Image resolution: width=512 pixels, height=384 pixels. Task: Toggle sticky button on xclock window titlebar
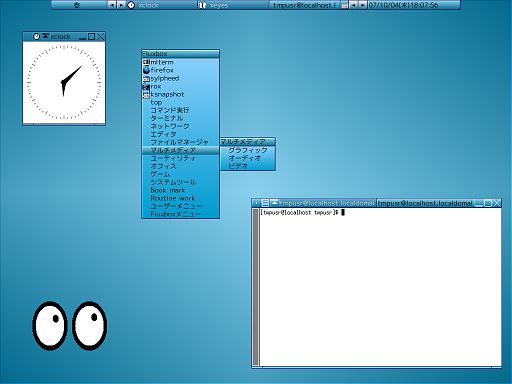28,37
